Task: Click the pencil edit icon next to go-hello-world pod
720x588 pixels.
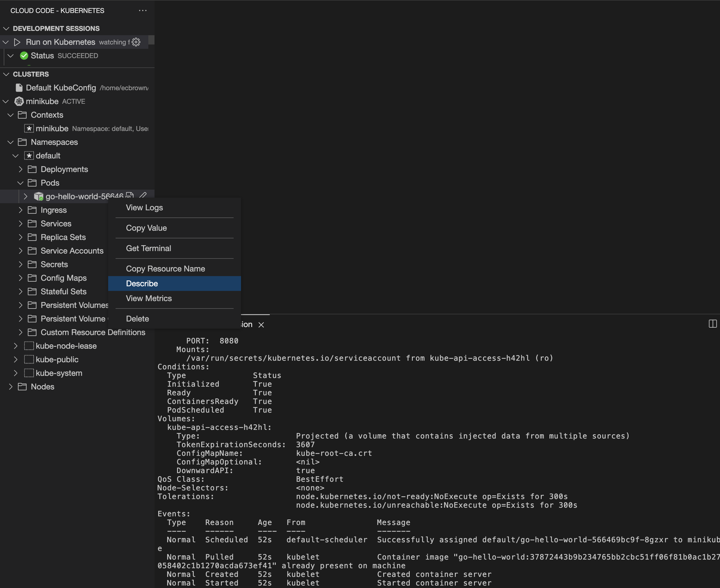Action: click(145, 195)
